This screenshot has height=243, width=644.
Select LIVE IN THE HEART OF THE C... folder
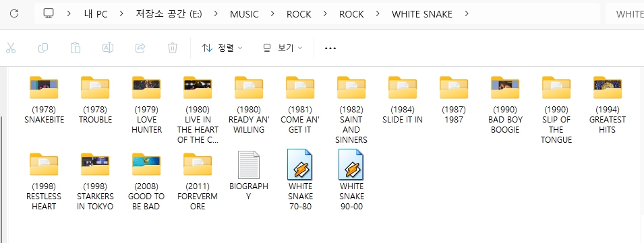click(x=198, y=110)
